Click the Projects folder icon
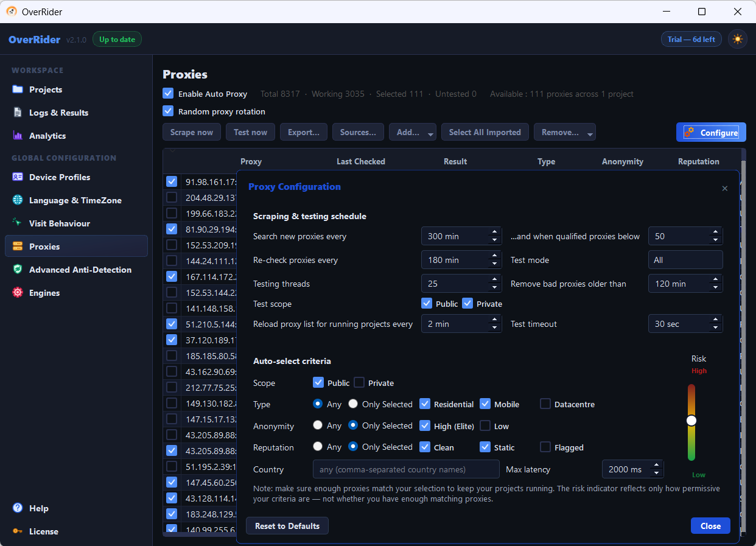Image resolution: width=756 pixels, height=546 pixels. click(x=18, y=89)
